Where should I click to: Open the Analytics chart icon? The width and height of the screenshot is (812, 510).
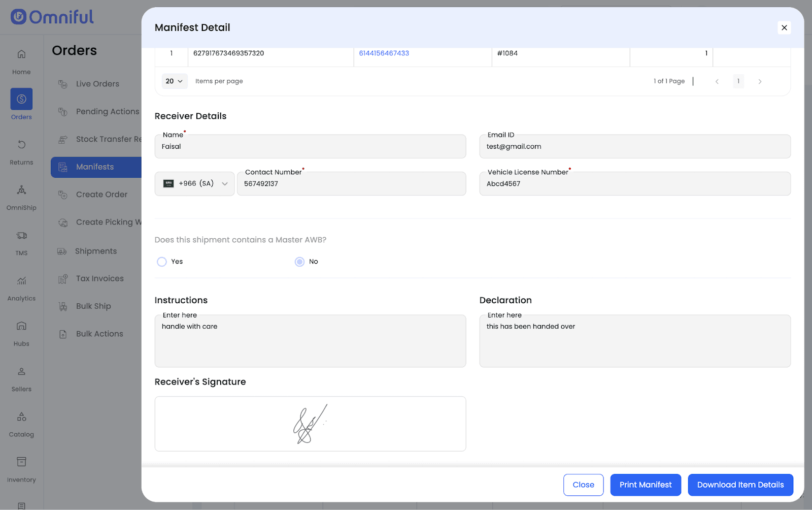tap(21, 281)
